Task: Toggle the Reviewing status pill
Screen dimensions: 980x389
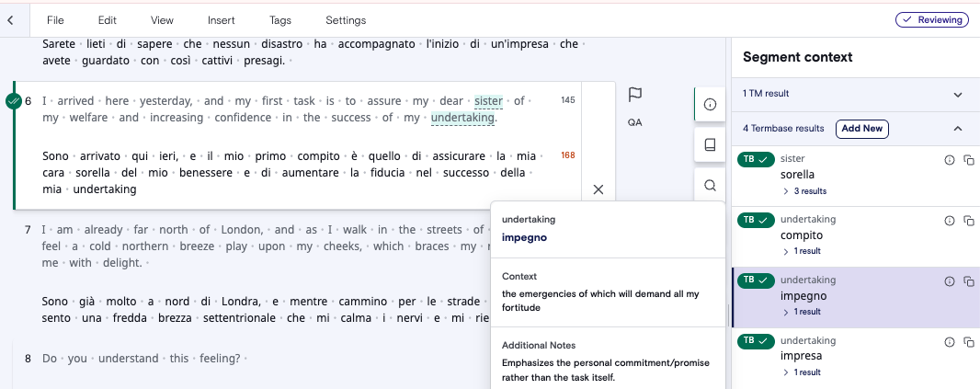Action: (x=932, y=20)
